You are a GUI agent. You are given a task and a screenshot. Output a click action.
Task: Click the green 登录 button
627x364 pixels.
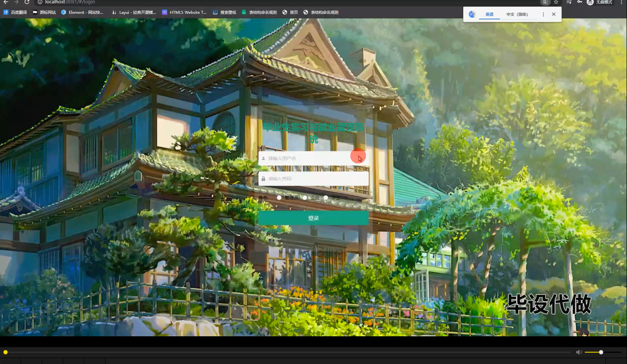pyautogui.click(x=313, y=218)
